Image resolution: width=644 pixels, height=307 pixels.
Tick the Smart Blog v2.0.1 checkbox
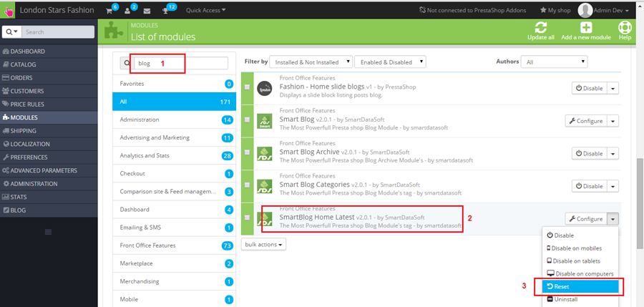click(x=247, y=120)
